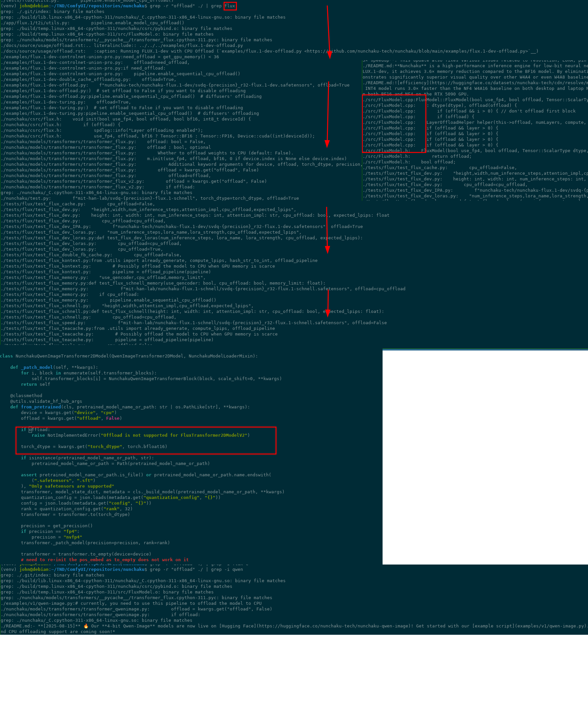Viewport: 588px width, 701px height.
Task: Select the test_flux_double_fb_cache.py result line
Action: point(91,255)
